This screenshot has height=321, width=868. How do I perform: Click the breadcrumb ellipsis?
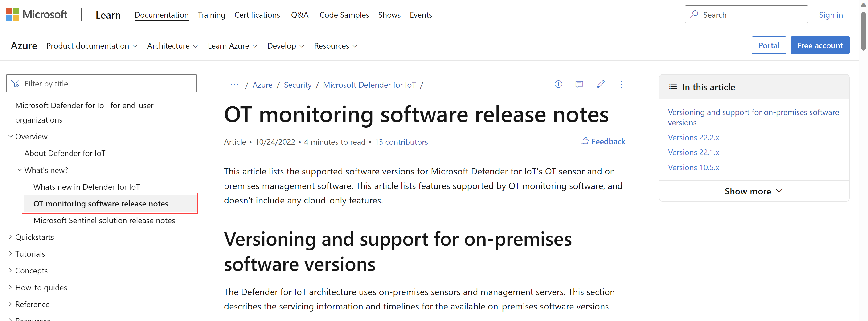tap(234, 85)
